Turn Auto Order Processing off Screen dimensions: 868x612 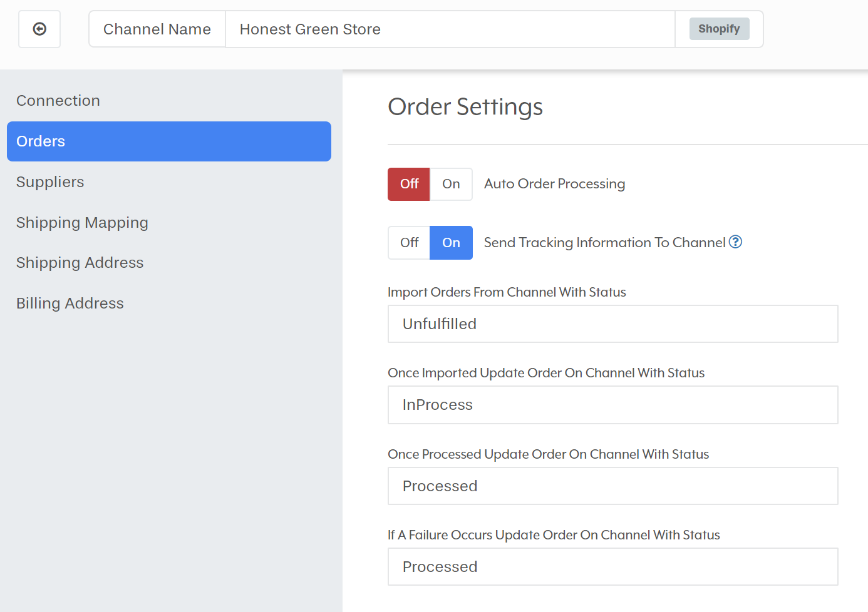409,184
